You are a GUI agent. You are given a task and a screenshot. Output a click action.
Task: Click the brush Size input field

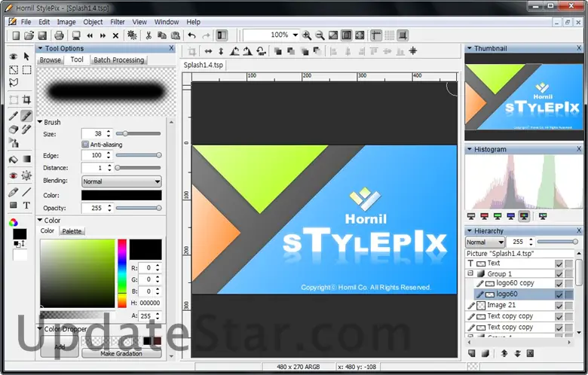tap(93, 134)
